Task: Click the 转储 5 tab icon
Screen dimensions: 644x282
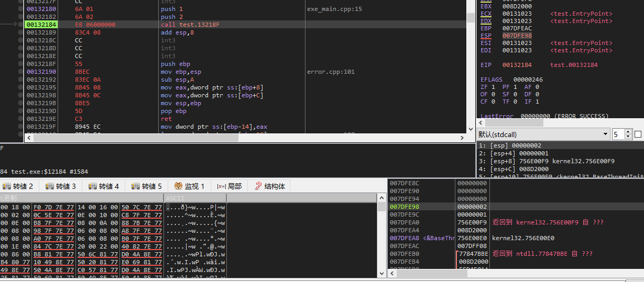Action: (136, 186)
